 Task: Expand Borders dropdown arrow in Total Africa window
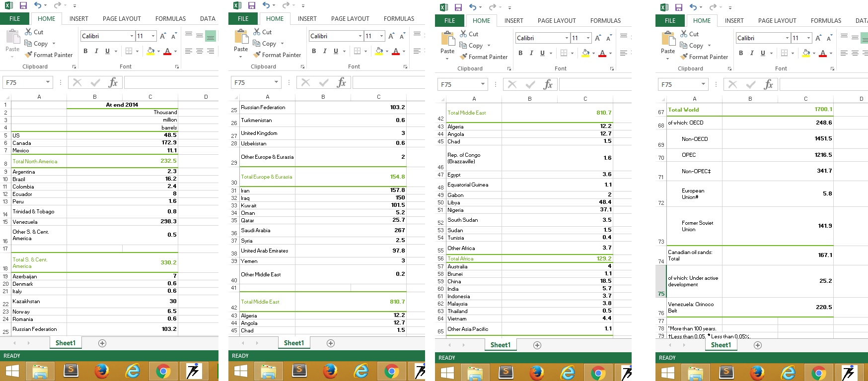[572, 54]
